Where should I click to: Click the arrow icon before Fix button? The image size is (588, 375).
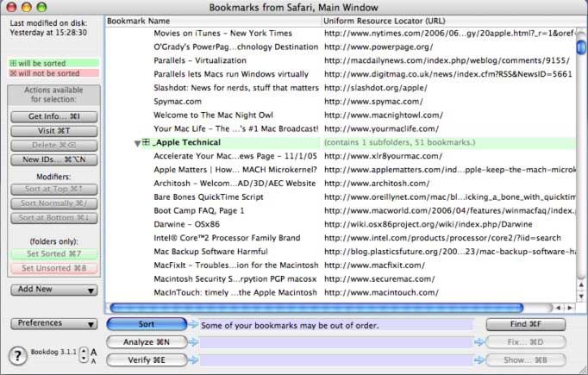(x=479, y=342)
